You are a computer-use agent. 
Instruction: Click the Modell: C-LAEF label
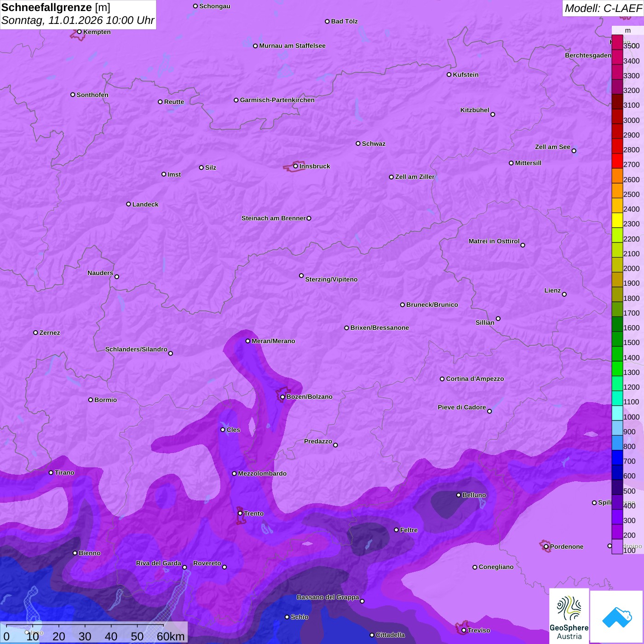[603, 8]
